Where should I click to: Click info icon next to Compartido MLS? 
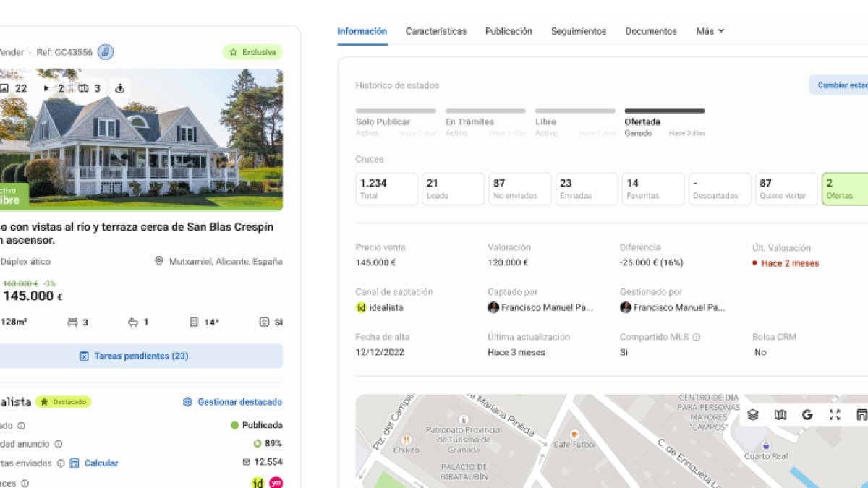click(x=696, y=337)
